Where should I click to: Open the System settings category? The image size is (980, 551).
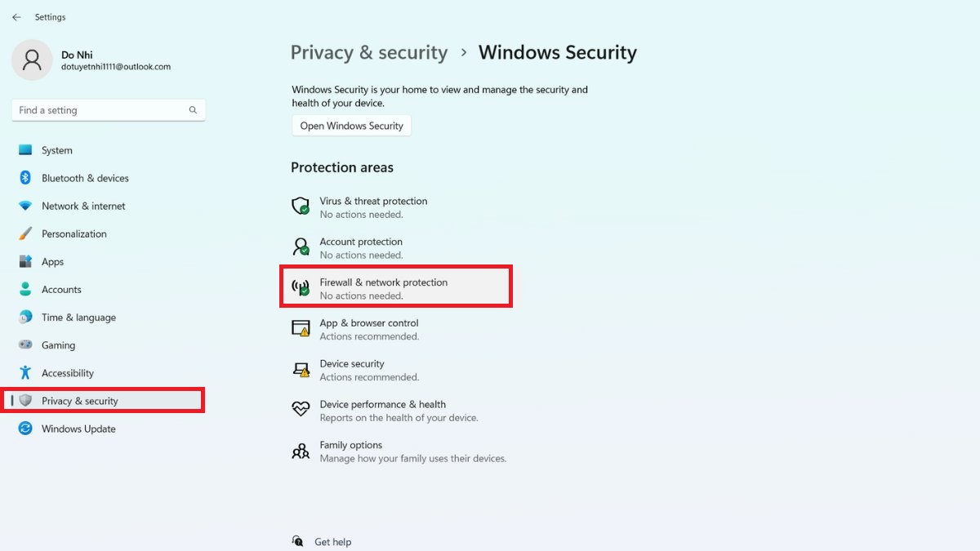tap(56, 150)
